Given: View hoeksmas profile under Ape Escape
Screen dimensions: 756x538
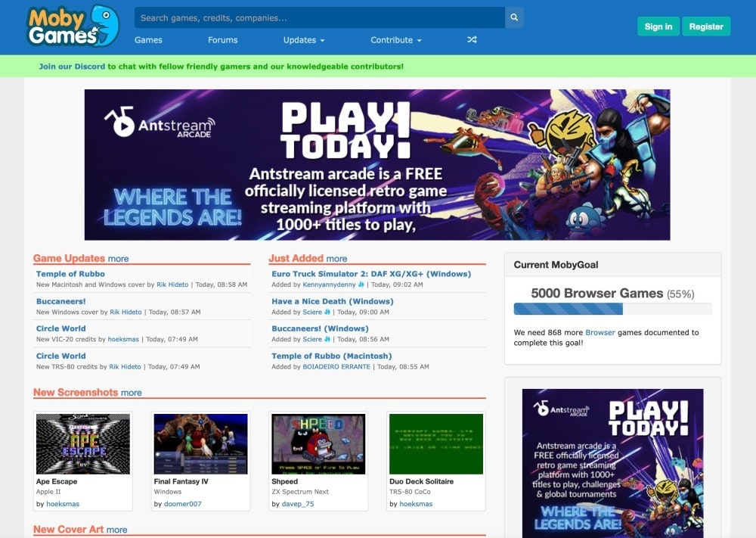Looking at the screenshot, I should 63,504.
